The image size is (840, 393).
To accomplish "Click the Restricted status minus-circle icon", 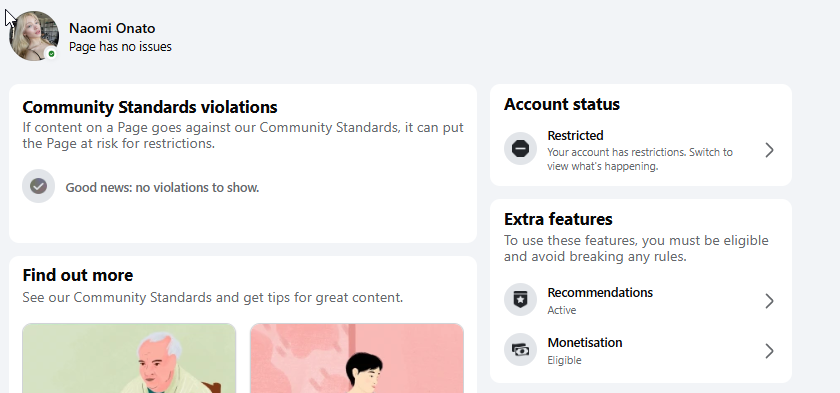I will tap(520, 149).
